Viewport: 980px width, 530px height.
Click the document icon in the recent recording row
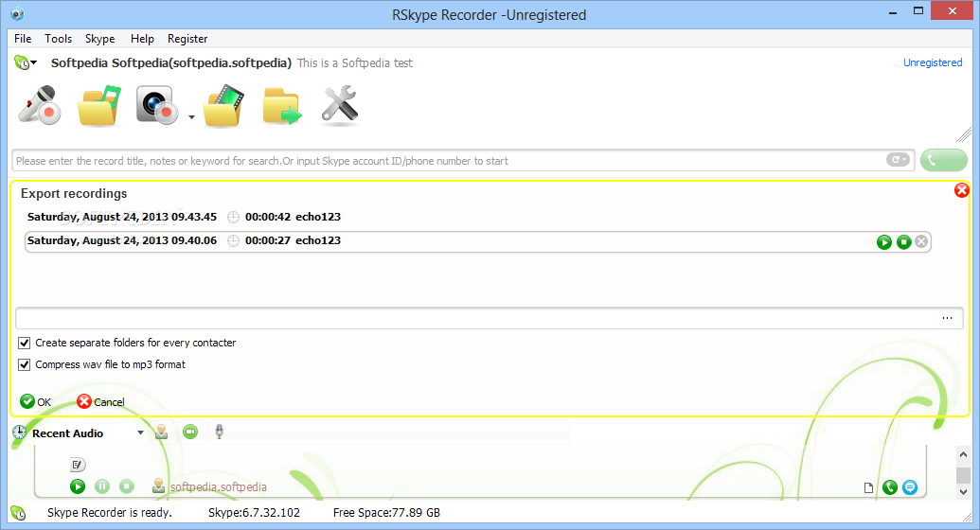pos(868,487)
